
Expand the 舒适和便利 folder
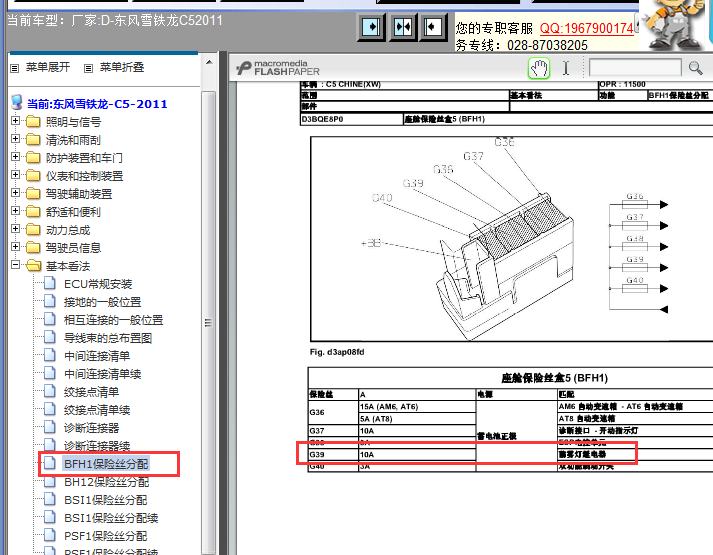pos(15,210)
